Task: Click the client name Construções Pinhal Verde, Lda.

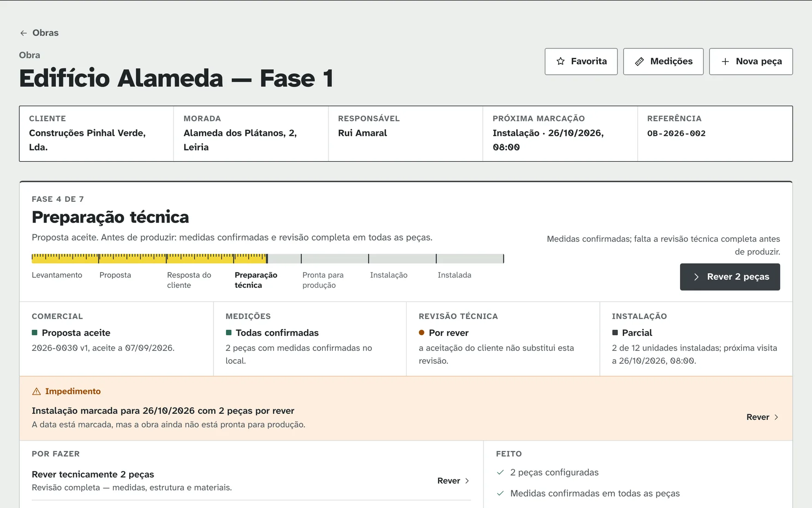Action: (x=88, y=140)
